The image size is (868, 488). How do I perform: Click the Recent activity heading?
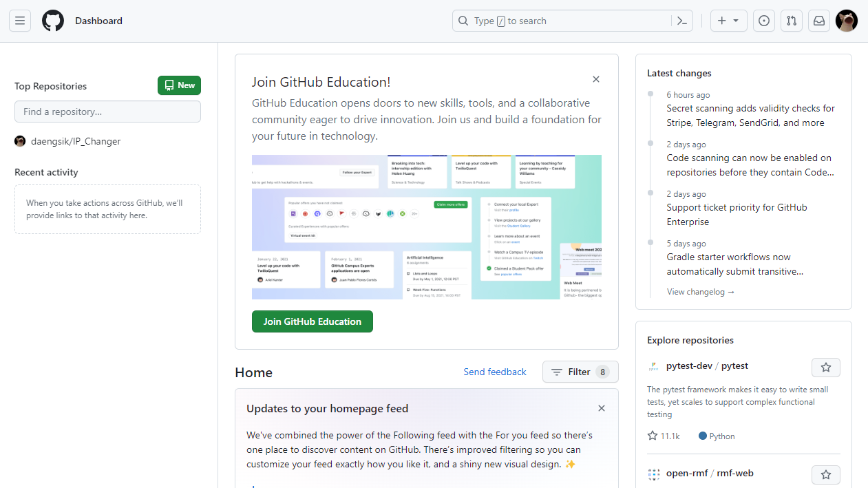(x=46, y=172)
